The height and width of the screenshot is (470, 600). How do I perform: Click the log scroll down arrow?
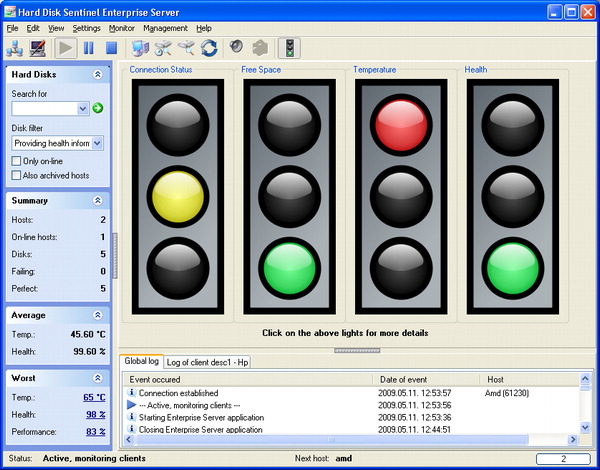[585, 427]
